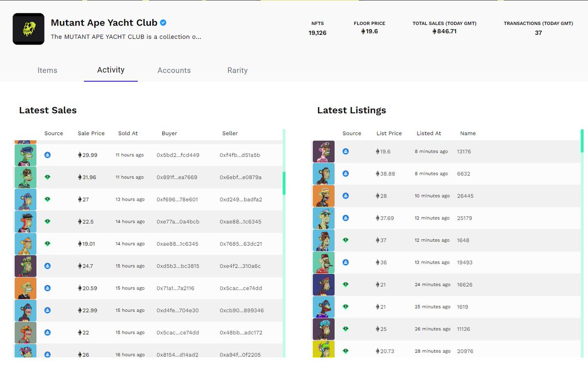Click the Name column header in listings

pos(468,133)
